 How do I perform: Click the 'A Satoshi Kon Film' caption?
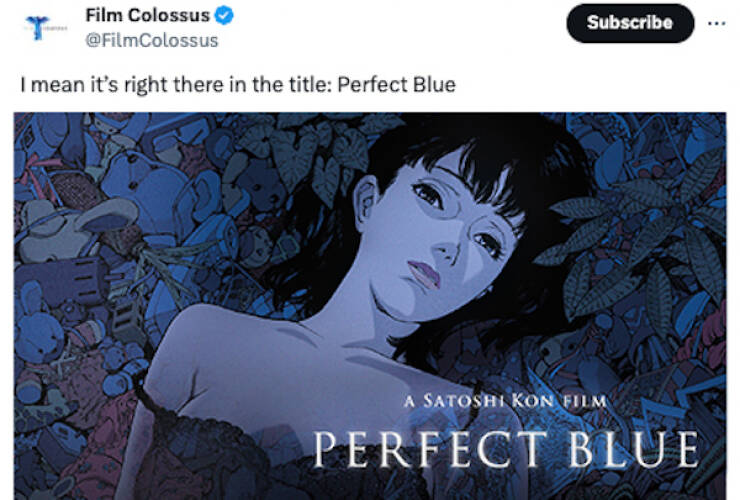pyautogui.click(x=505, y=401)
